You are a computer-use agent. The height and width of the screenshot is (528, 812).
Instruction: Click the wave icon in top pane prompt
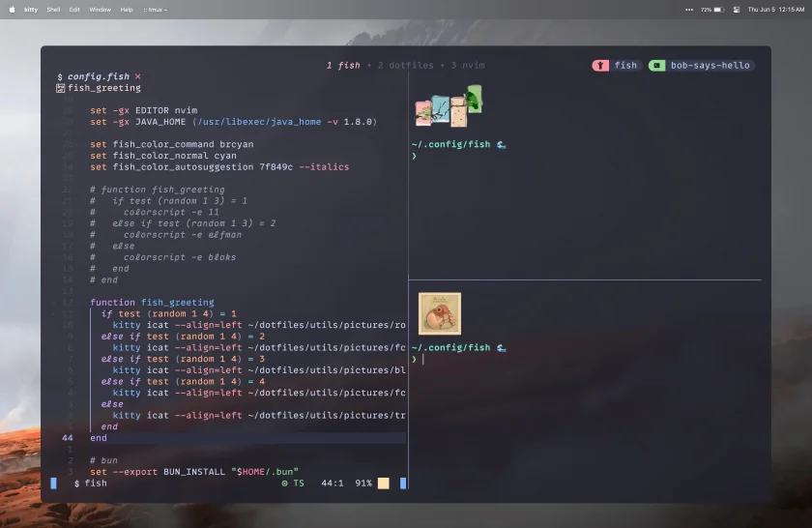(502, 144)
